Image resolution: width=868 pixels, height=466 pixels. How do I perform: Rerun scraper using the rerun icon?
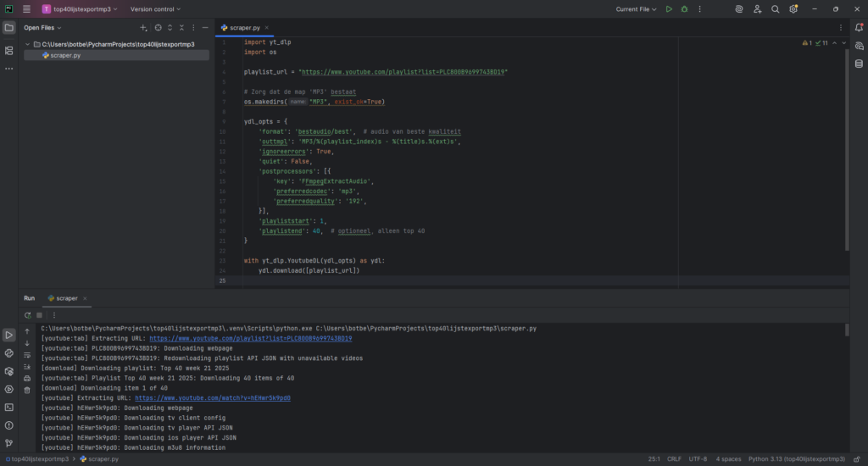click(28, 315)
